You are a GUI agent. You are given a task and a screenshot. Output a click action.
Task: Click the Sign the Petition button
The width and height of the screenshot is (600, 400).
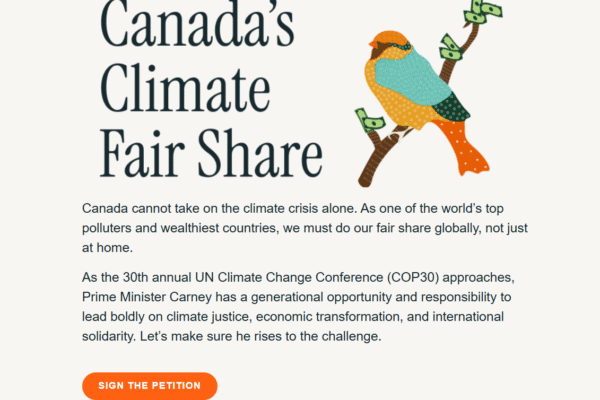(150, 385)
